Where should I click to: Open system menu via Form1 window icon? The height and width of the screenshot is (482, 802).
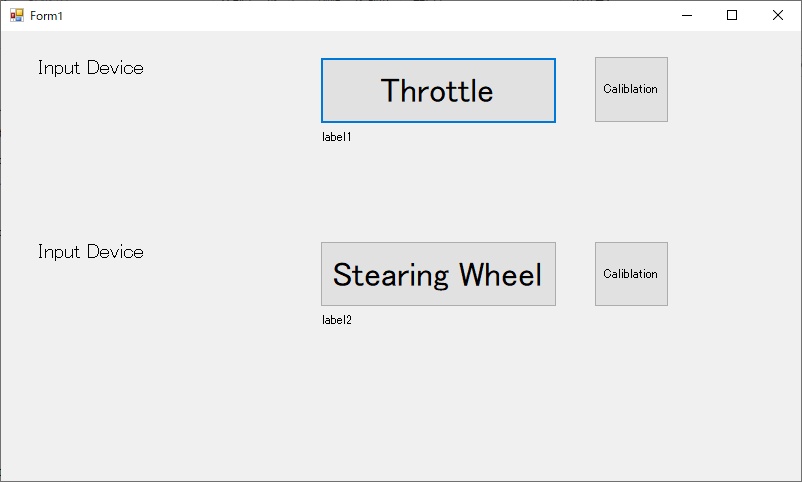[x=17, y=15]
